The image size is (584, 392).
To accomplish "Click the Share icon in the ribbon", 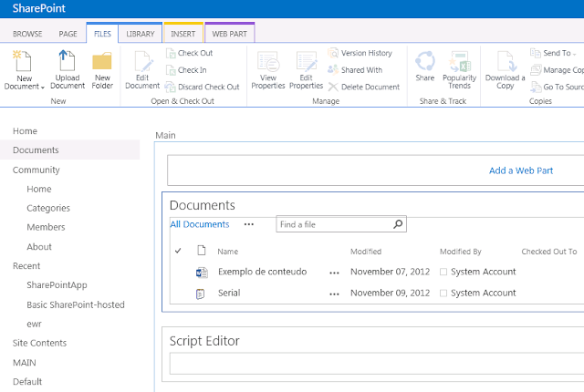I will tap(424, 62).
